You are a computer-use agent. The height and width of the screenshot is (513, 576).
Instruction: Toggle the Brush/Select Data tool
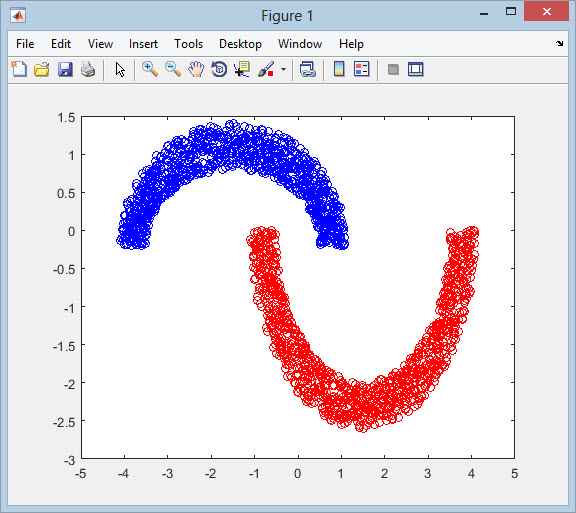click(x=266, y=69)
